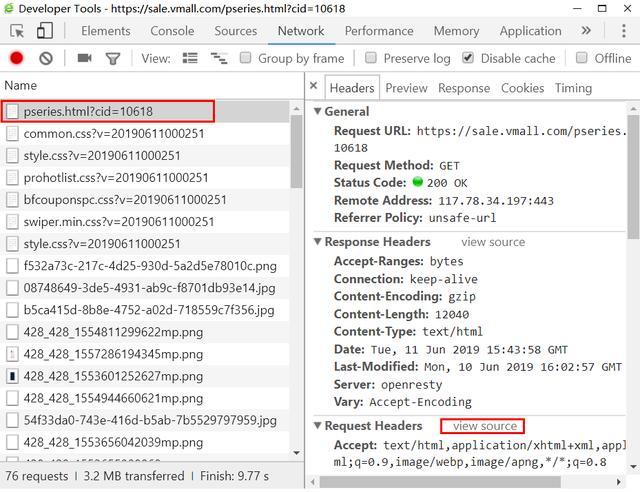
Task: Select the prohotlist.css request row
Action: (145, 178)
